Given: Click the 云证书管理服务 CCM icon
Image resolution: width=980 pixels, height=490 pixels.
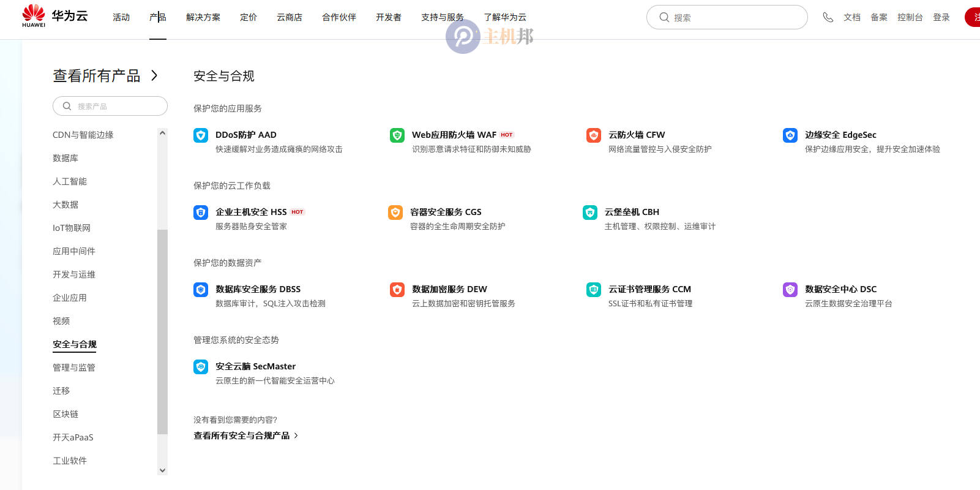Looking at the screenshot, I should point(594,290).
